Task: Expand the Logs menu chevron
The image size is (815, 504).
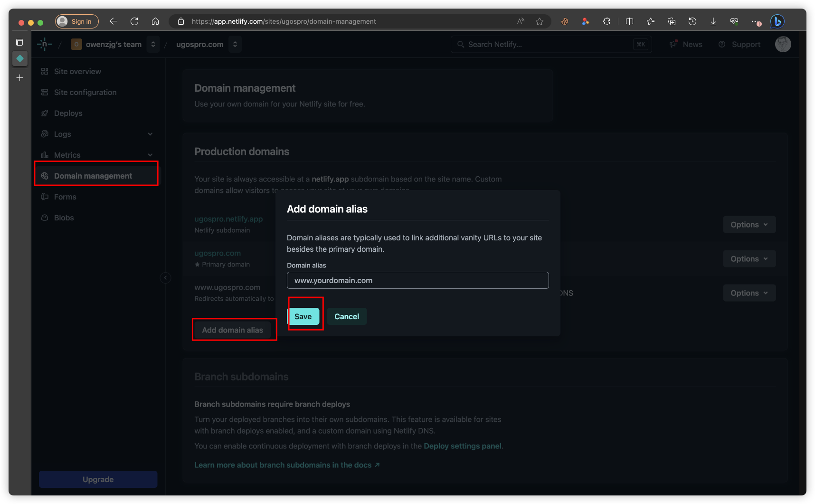Action: point(150,134)
